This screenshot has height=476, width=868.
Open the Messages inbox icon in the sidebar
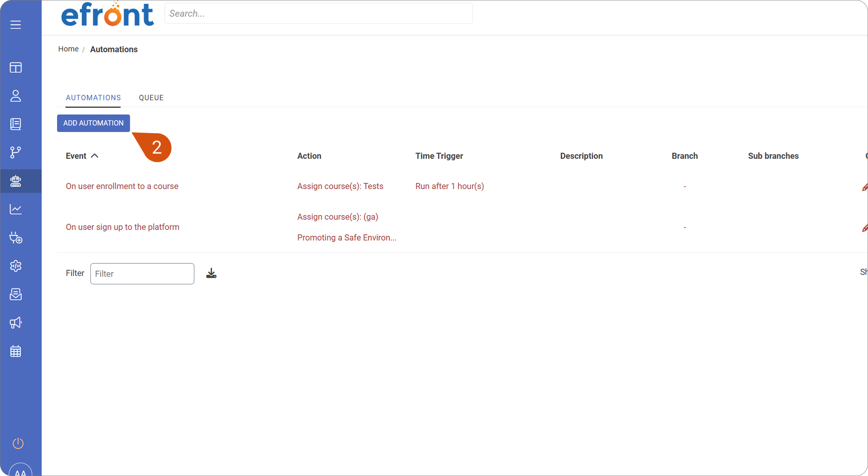tap(15, 294)
